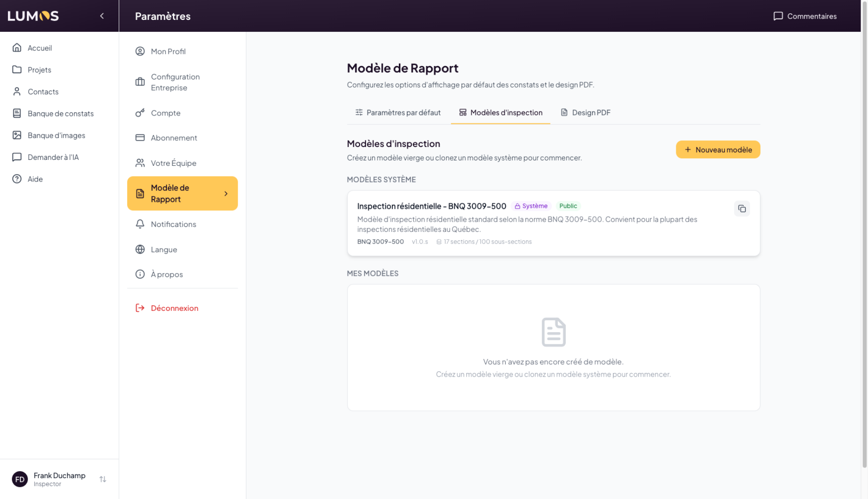Select the Modèles d'inspection tab

[500, 113]
